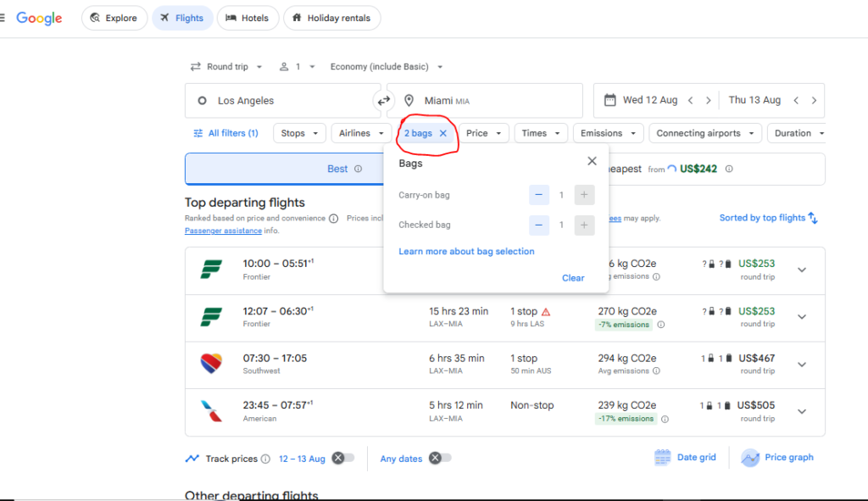Open the Explore tab
Image resolution: width=868 pixels, height=501 pixels.
click(114, 19)
